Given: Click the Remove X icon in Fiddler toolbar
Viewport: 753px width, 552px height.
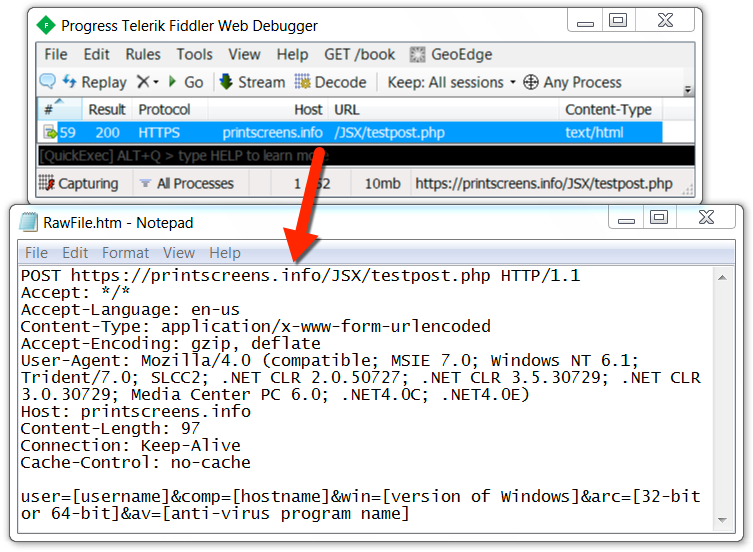Looking at the screenshot, I should pyautogui.click(x=143, y=82).
